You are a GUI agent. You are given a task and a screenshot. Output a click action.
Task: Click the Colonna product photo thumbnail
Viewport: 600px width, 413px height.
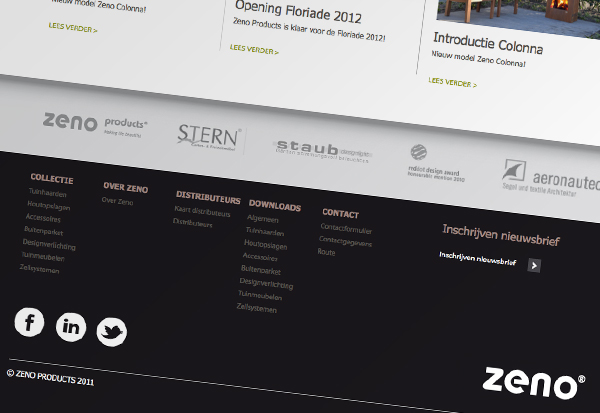pyautogui.click(x=518, y=17)
